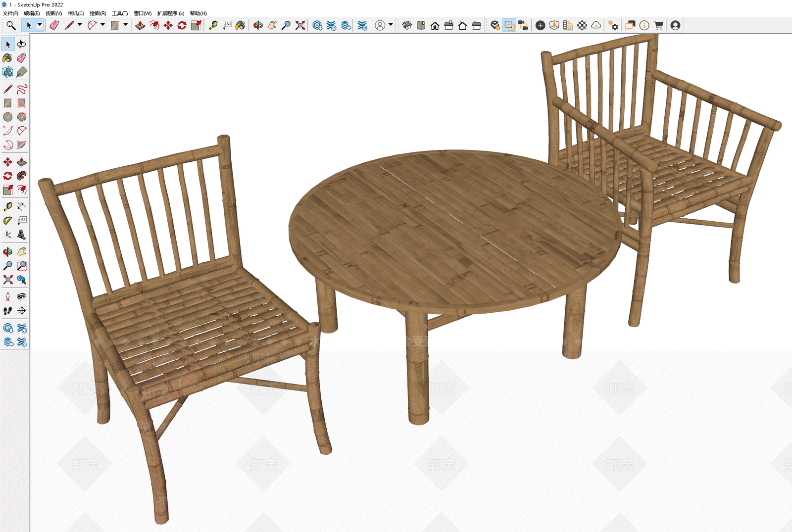This screenshot has height=532, width=792.
Task: Activate the Walk tool with footprints
Action: pos(7,311)
